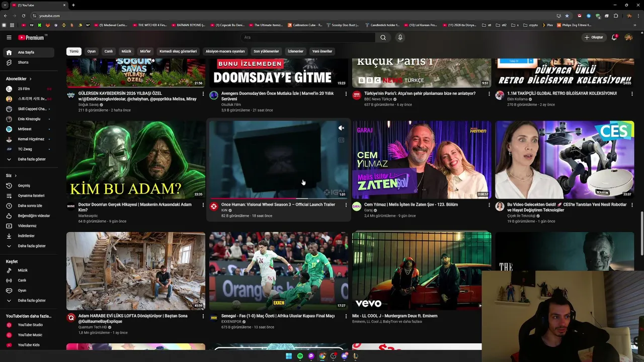The height and width of the screenshot is (362, 644).
Task: Bookmark this page with star icon
Action: pos(567,16)
